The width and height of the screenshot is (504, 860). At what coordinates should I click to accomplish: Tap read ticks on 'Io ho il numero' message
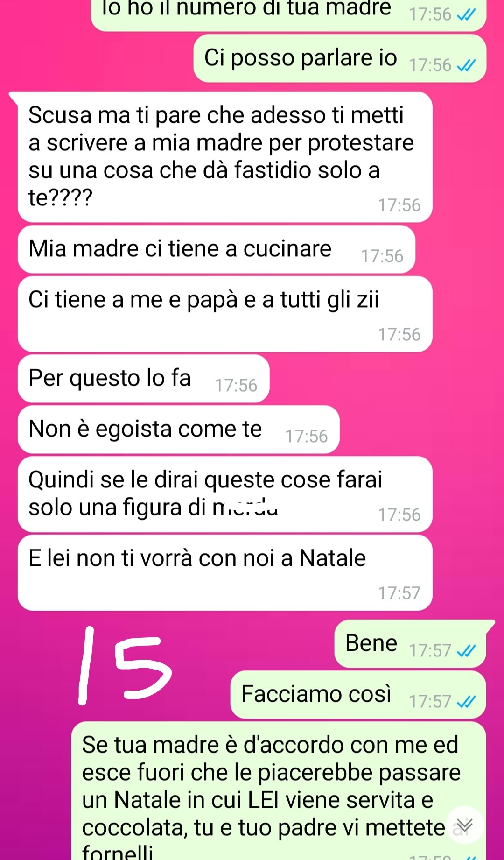point(466,15)
